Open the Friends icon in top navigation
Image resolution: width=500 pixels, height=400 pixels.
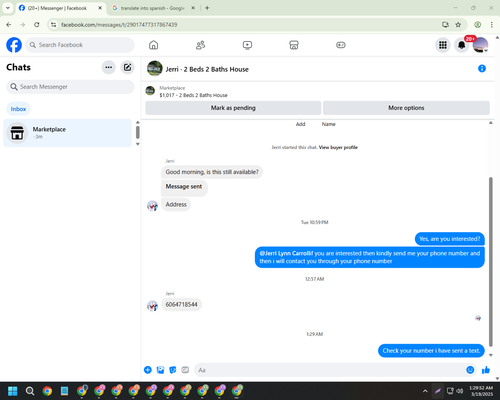tap(200, 45)
